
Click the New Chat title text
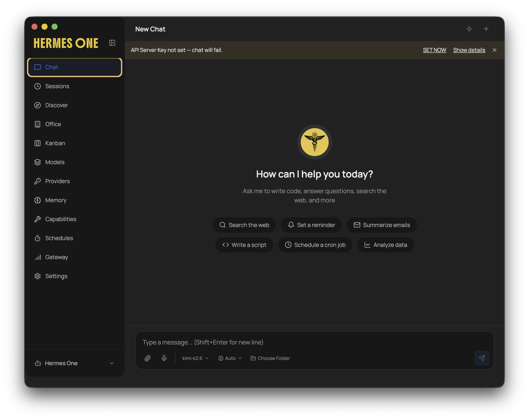tap(150, 29)
